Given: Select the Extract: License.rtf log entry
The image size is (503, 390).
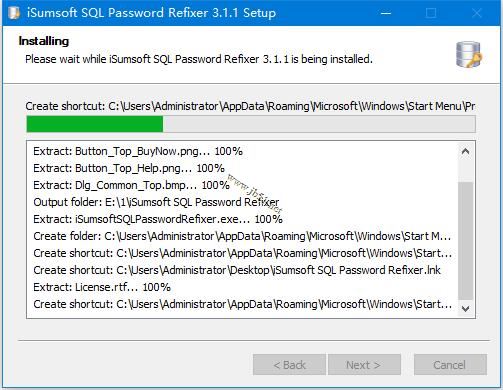Looking at the screenshot, I should pos(102,287).
